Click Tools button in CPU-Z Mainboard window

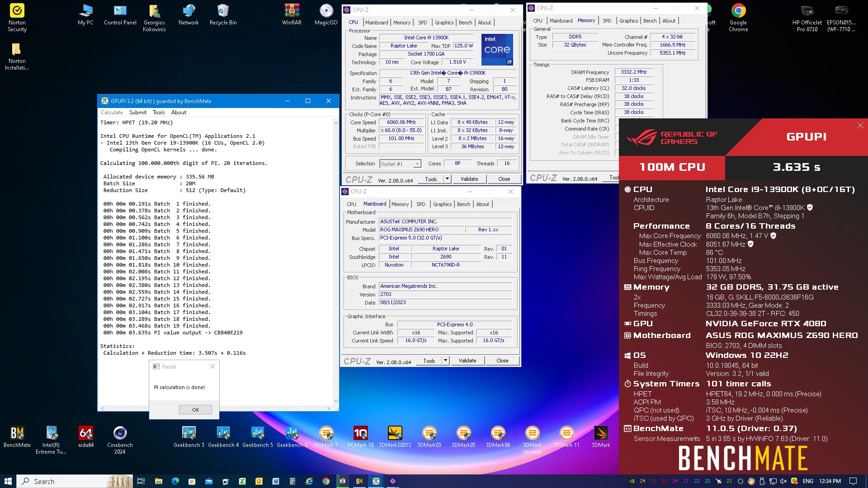pos(429,361)
